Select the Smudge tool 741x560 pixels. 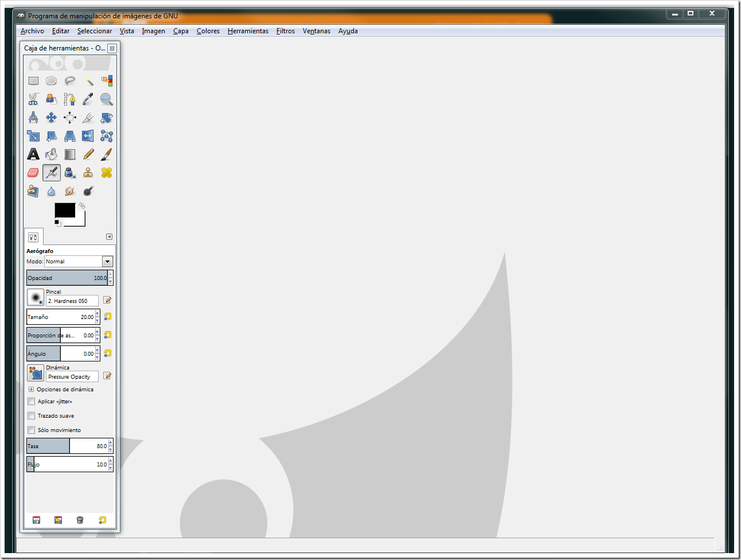click(x=70, y=191)
